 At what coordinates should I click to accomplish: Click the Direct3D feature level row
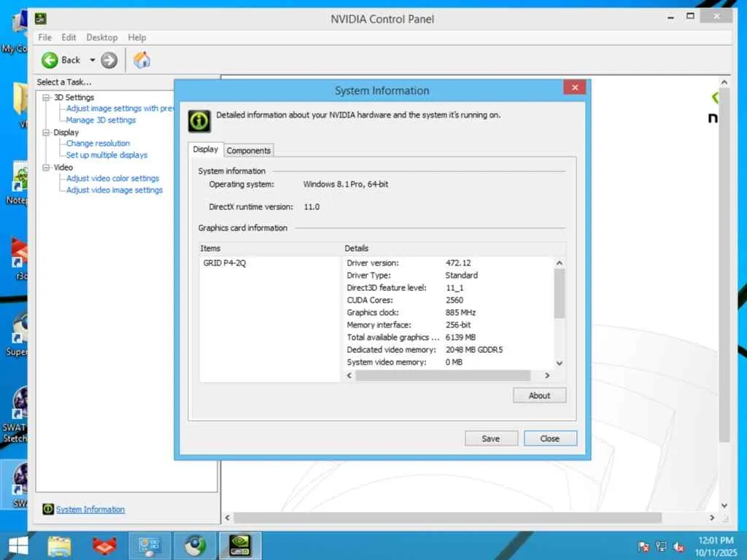click(x=448, y=287)
